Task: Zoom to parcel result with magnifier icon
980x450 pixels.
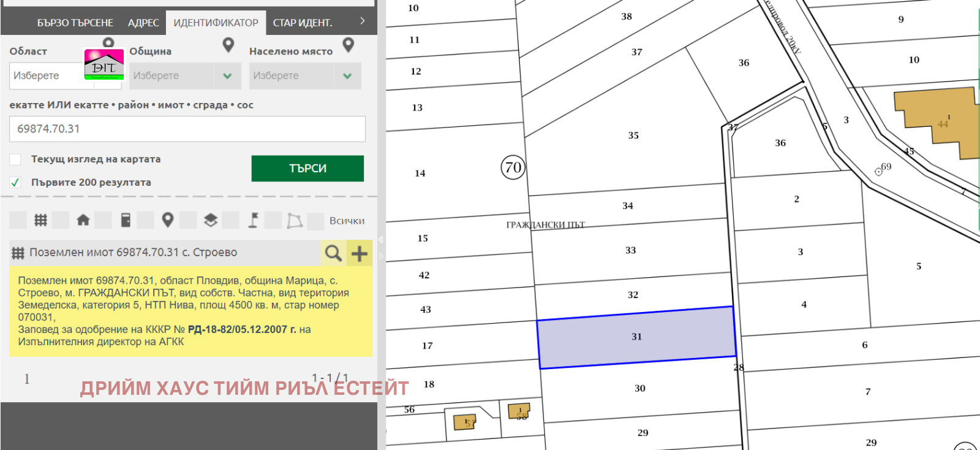Action: click(x=333, y=253)
